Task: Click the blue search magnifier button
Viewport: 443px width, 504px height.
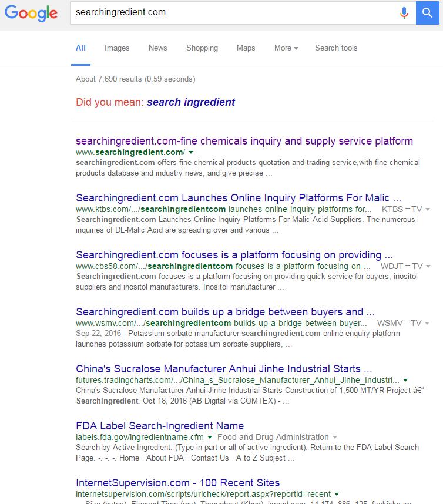Action: coord(427,12)
